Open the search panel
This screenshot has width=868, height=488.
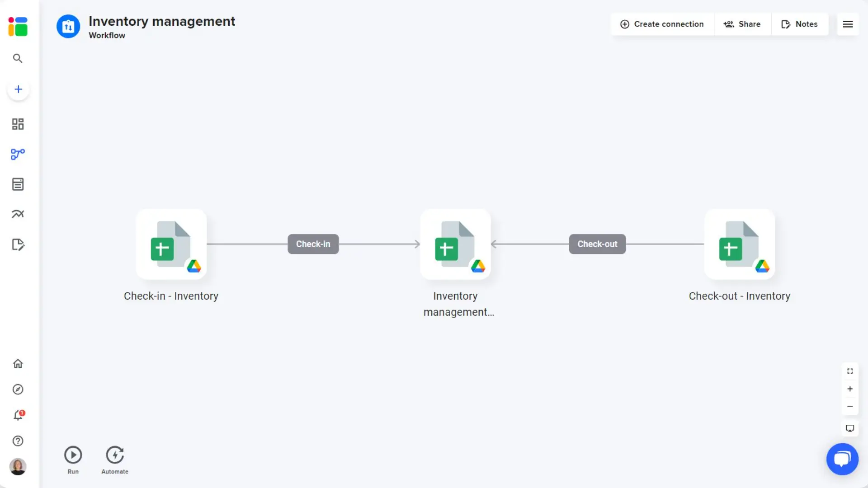(18, 58)
